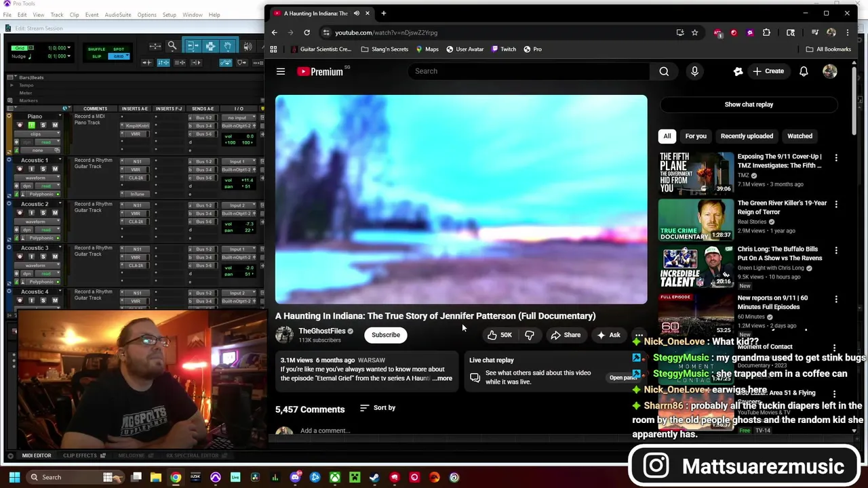Open Task View on the taskbar

point(136,477)
